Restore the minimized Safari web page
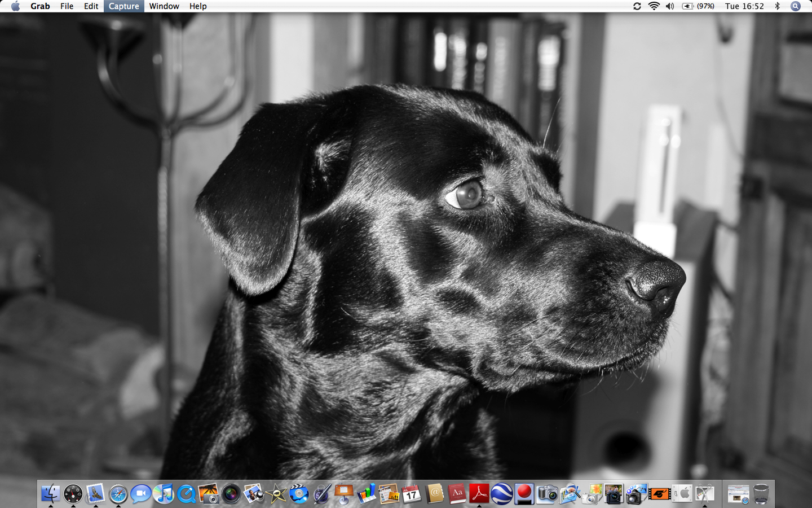 point(738,494)
